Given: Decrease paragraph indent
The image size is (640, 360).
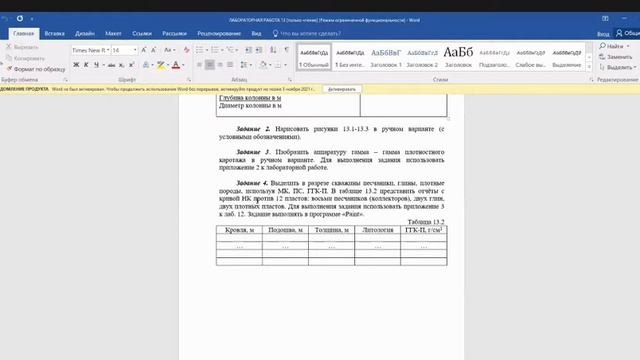Looking at the screenshot, I should [249, 50].
